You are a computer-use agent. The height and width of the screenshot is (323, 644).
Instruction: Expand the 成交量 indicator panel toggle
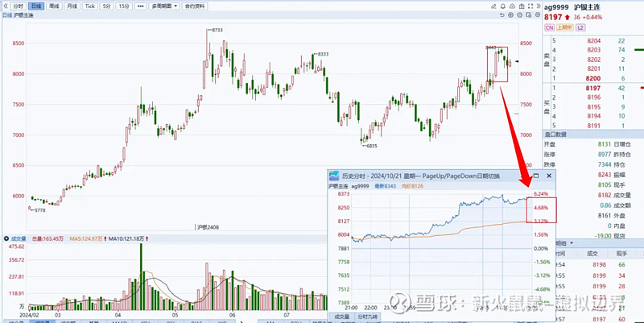(x=6, y=238)
